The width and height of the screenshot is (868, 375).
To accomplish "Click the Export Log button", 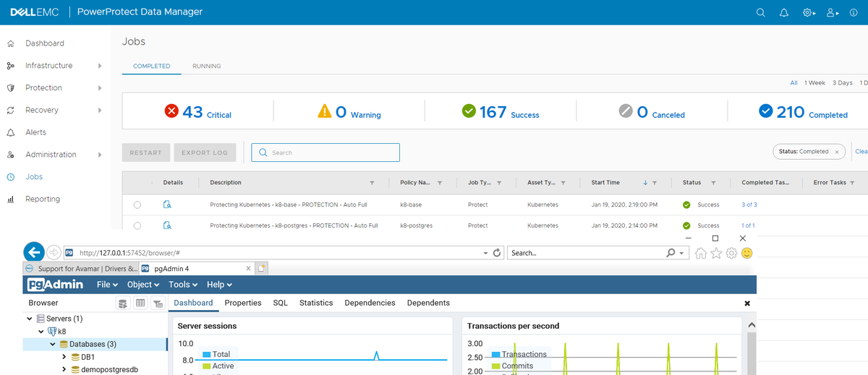I will click(x=205, y=152).
